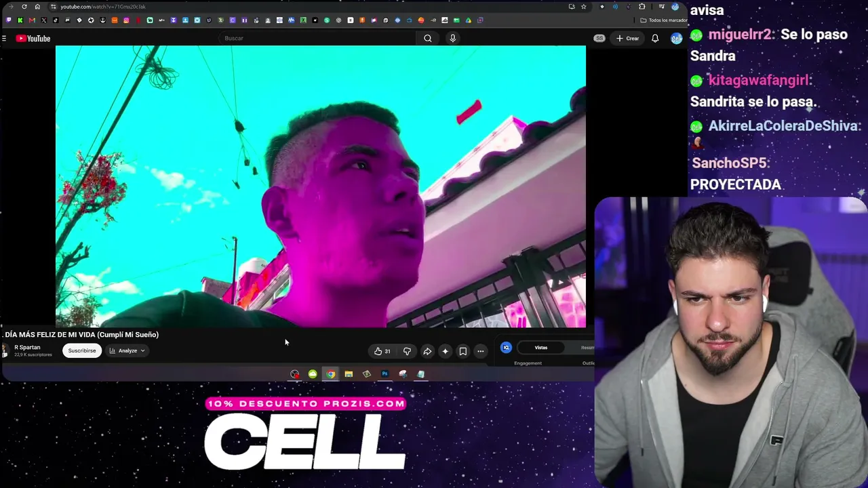The width and height of the screenshot is (868, 488).
Task: Go to the browser home page icon
Action: pyautogui.click(x=37, y=7)
